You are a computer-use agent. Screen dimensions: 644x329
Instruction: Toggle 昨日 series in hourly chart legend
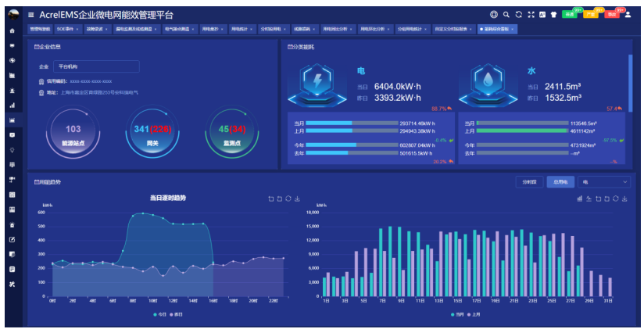[176, 315]
